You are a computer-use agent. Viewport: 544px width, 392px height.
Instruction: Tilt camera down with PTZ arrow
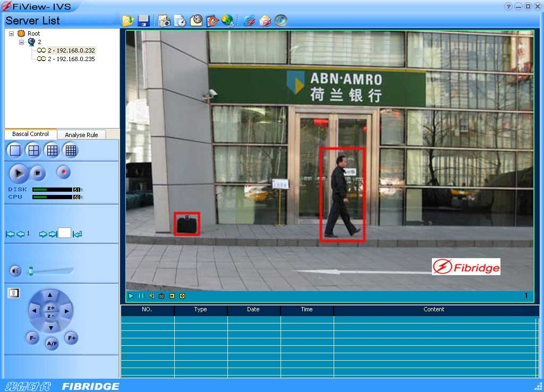click(50, 328)
